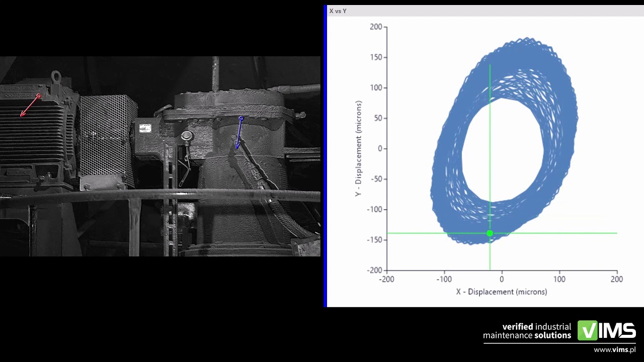The height and width of the screenshot is (362, 644).
Task: Click the blue measurement point on pump housing
Action: (241, 119)
